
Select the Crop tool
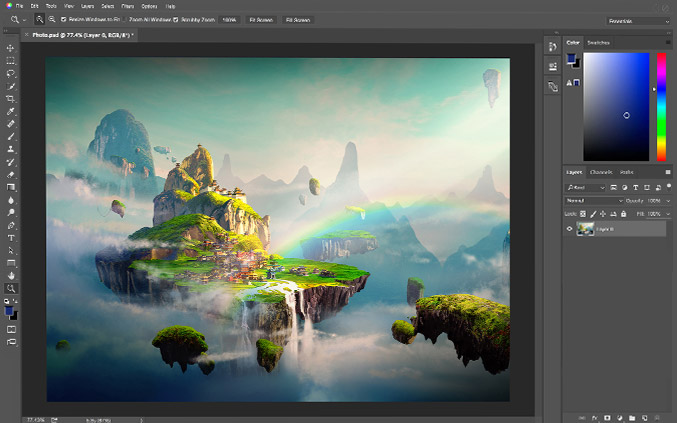click(11, 99)
